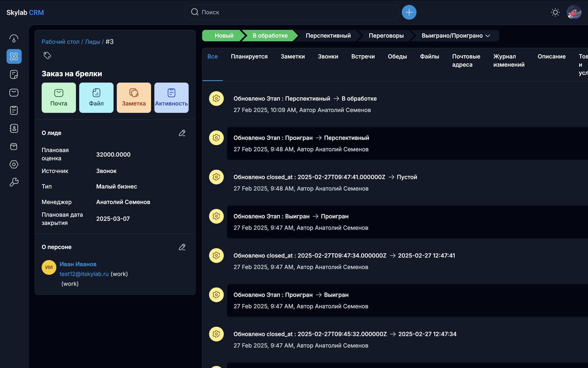Click the "2025-03-07" planned close date

point(113,219)
